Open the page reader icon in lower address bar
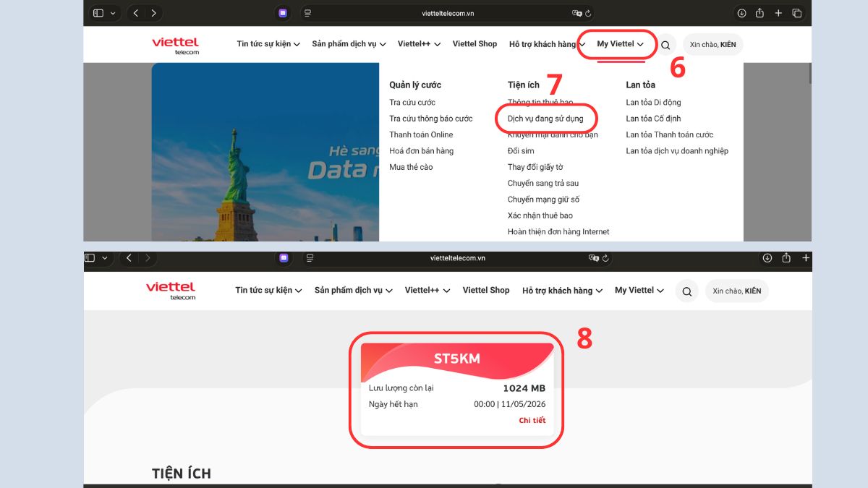 click(x=310, y=257)
